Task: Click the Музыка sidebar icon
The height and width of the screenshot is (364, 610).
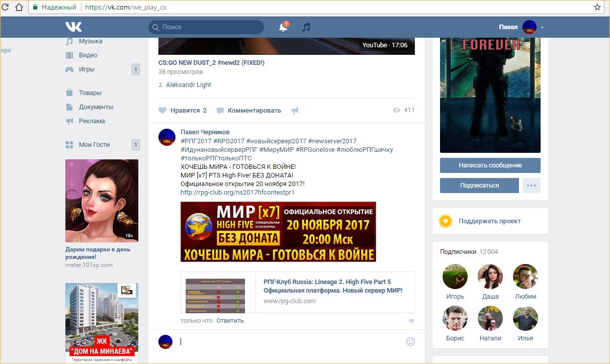Action: [x=69, y=41]
